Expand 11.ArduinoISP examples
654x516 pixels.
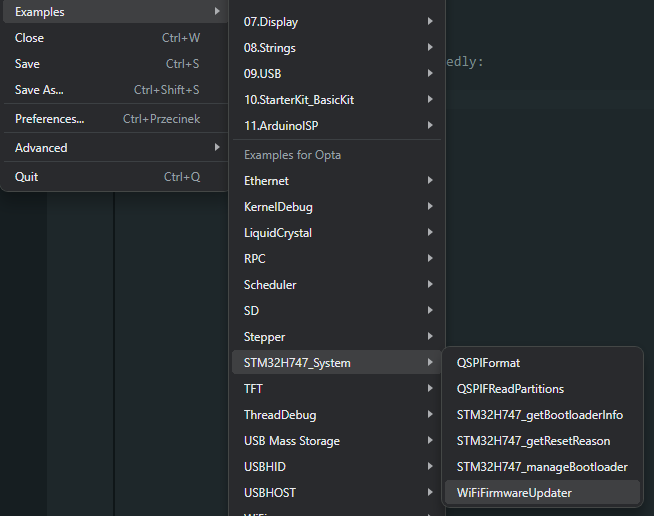[337, 126]
